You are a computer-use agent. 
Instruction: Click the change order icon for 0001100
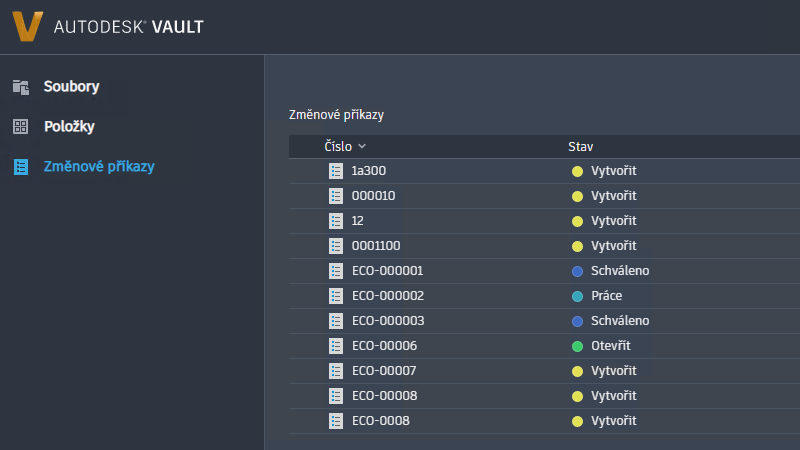tap(336, 246)
